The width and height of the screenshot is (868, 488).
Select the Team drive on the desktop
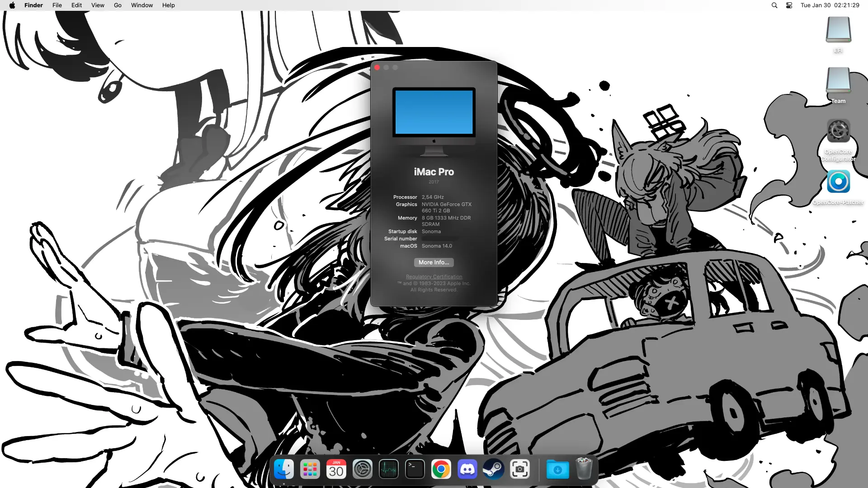(839, 80)
